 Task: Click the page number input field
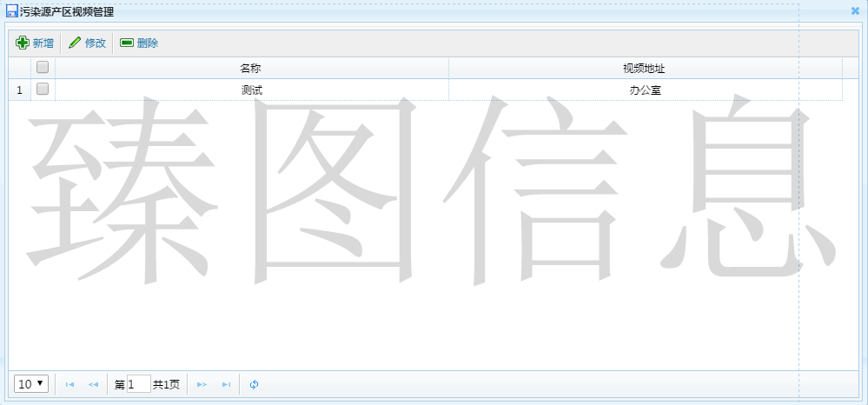tap(139, 384)
